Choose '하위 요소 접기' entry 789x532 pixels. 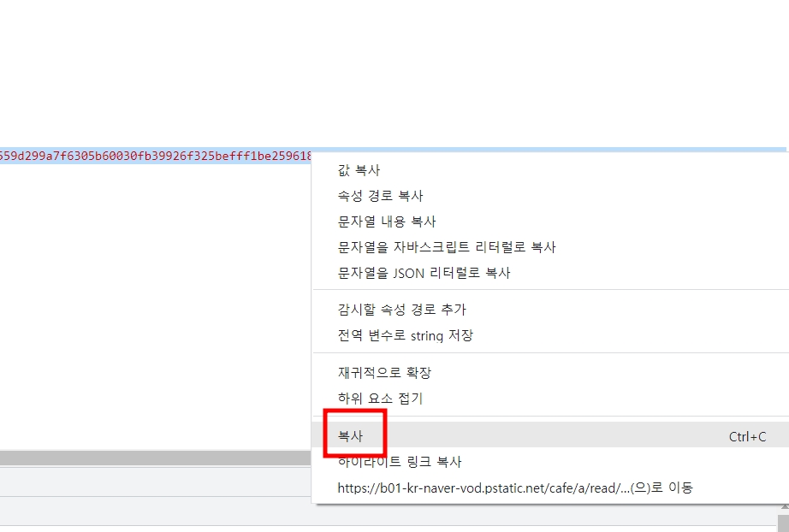(x=550, y=399)
